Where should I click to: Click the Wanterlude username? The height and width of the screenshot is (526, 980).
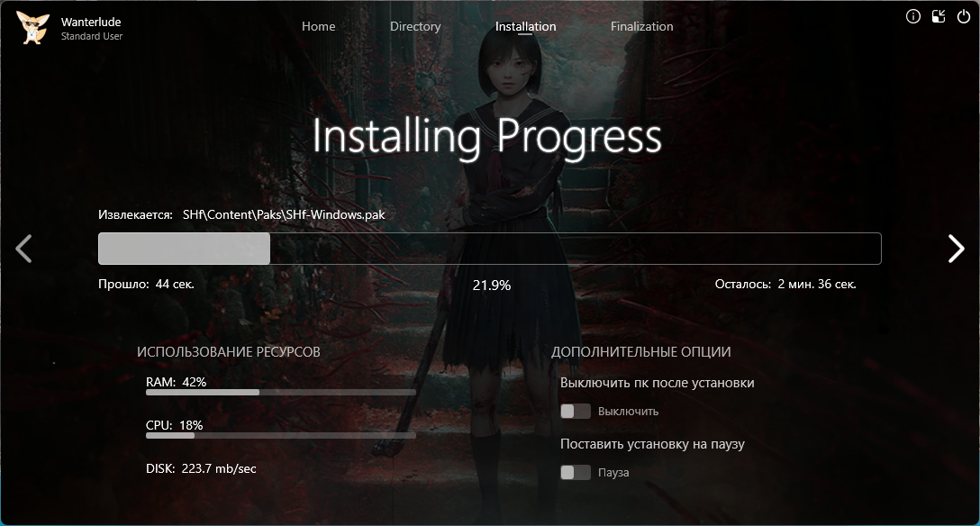(x=91, y=22)
